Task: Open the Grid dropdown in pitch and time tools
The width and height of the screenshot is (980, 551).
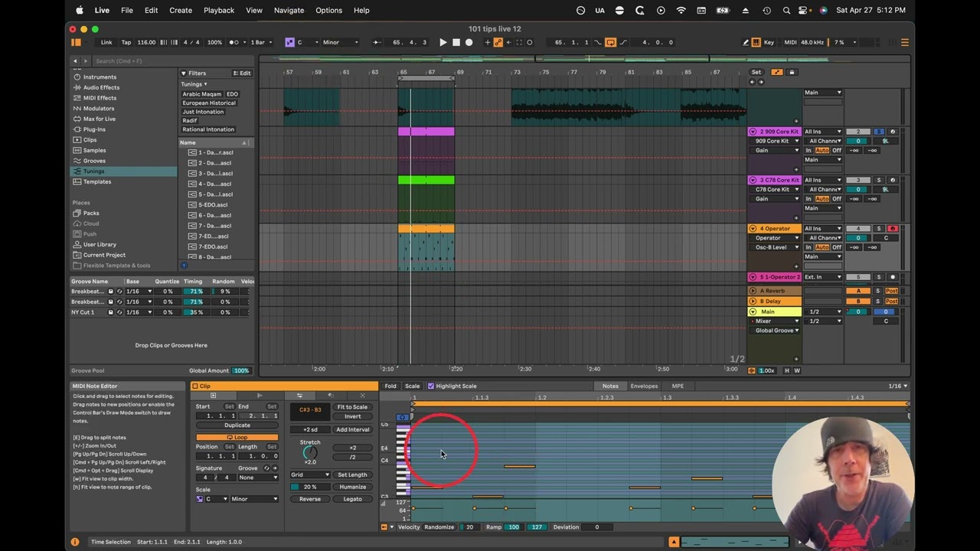Action: click(x=310, y=474)
